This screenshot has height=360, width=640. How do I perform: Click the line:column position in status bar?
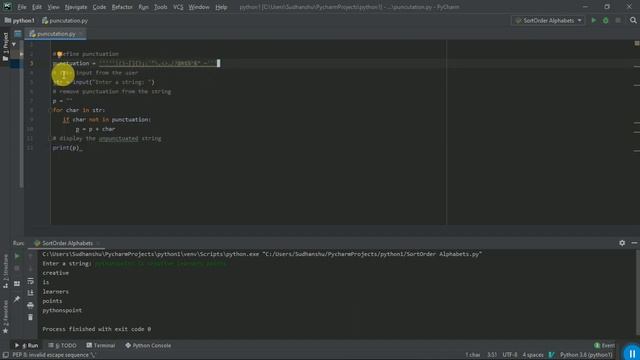492,355
